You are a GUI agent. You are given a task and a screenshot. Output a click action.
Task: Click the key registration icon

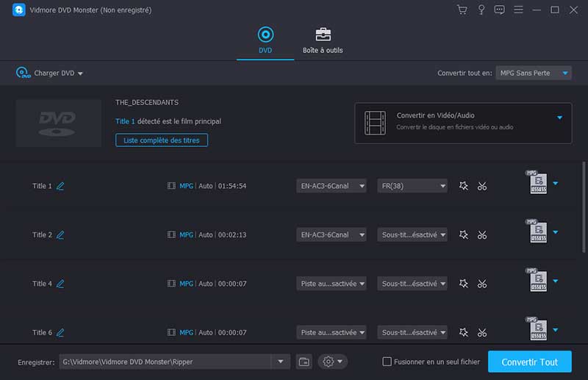[481, 10]
